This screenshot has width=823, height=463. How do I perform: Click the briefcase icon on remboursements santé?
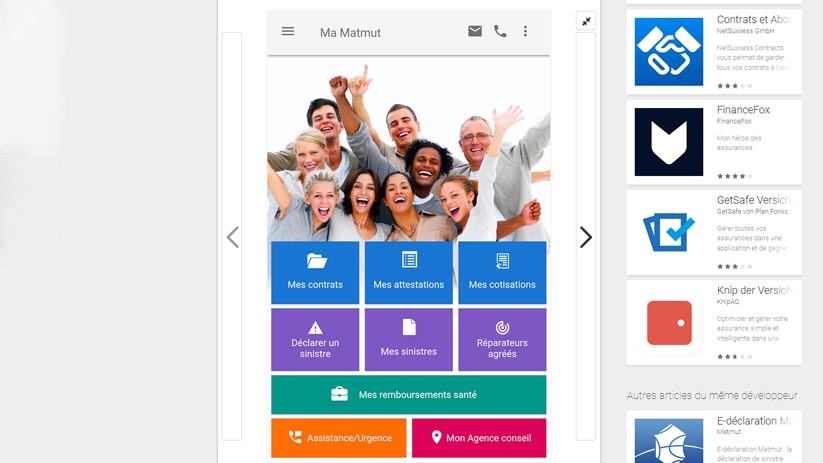[x=339, y=394]
